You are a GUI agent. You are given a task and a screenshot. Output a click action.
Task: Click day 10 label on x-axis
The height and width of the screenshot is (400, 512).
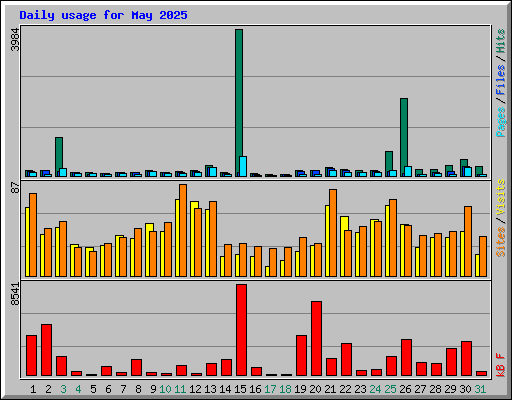(166, 389)
